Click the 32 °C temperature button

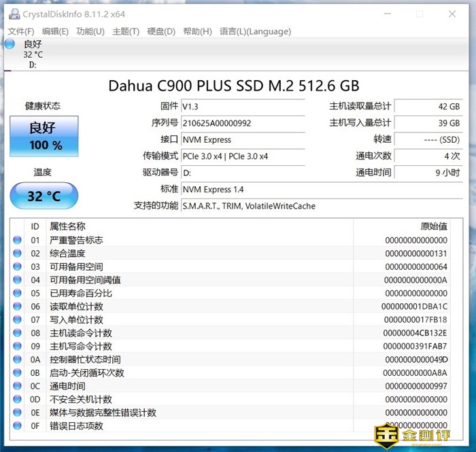pos(44,196)
